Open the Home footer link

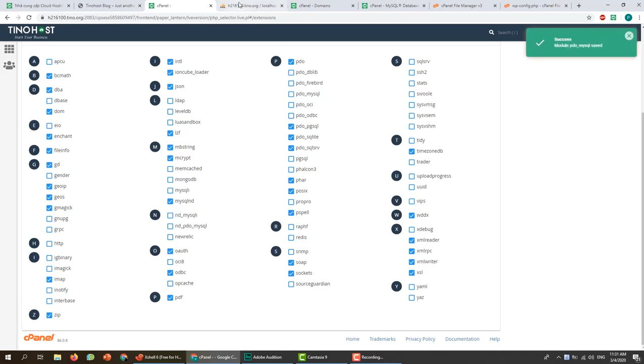[352, 339]
